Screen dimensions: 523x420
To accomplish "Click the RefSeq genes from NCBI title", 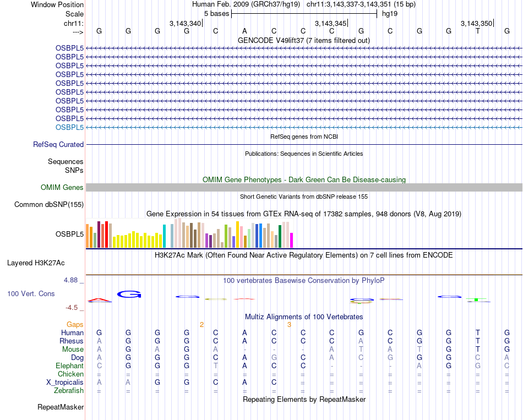I will (304, 137).
